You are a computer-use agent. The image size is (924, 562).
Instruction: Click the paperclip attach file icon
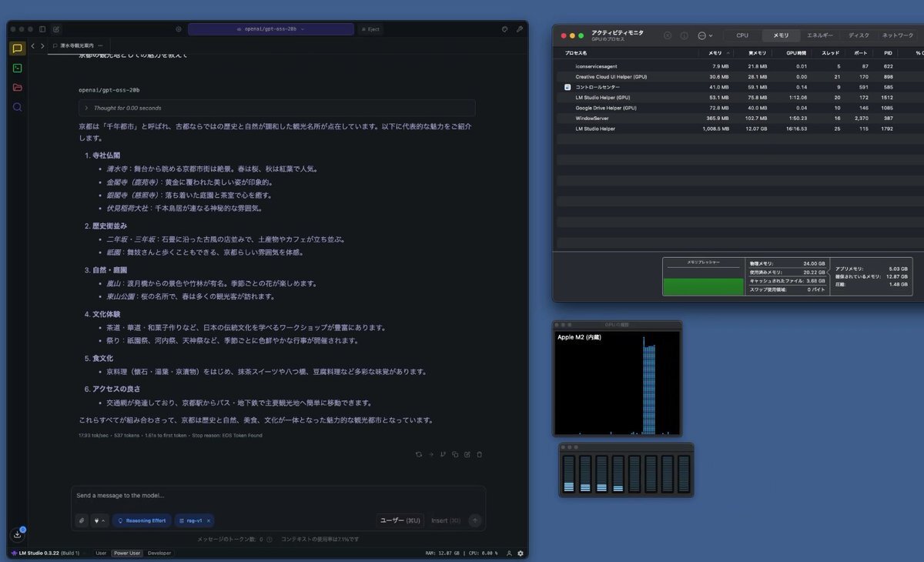coord(82,520)
